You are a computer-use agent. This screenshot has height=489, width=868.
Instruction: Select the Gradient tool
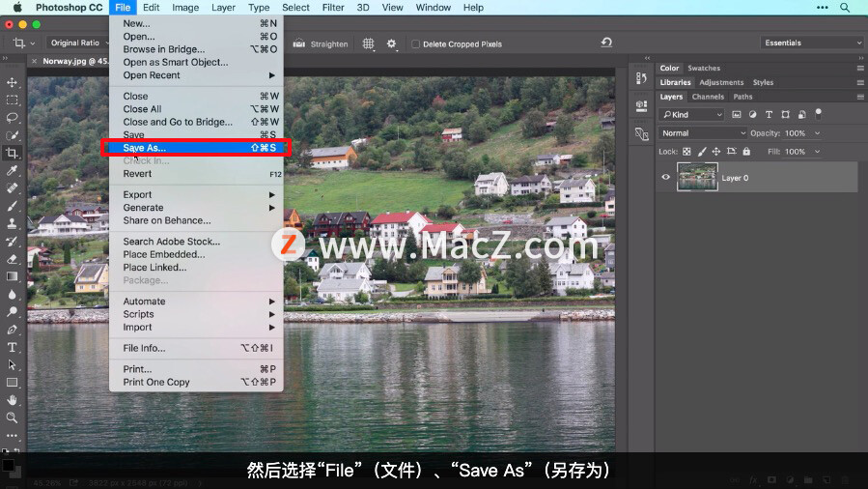tap(12, 276)
